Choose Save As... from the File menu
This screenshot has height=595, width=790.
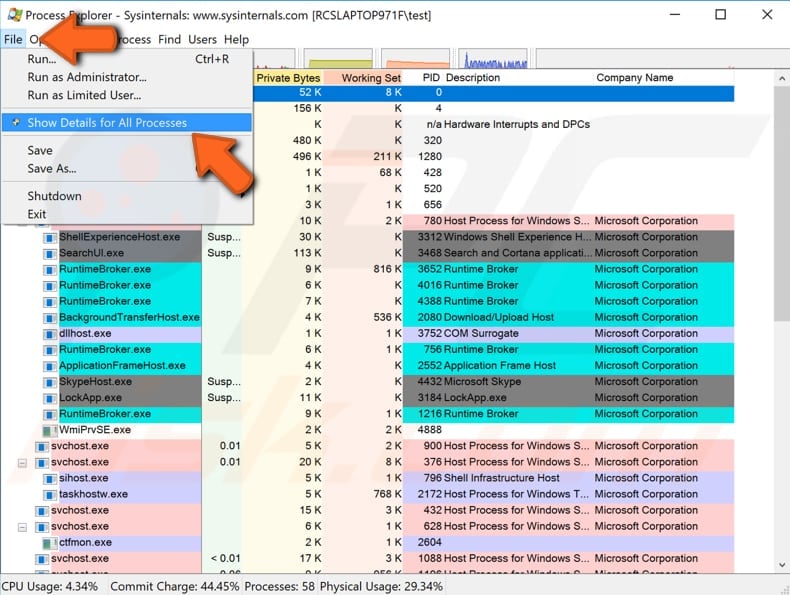pos(127,169)
